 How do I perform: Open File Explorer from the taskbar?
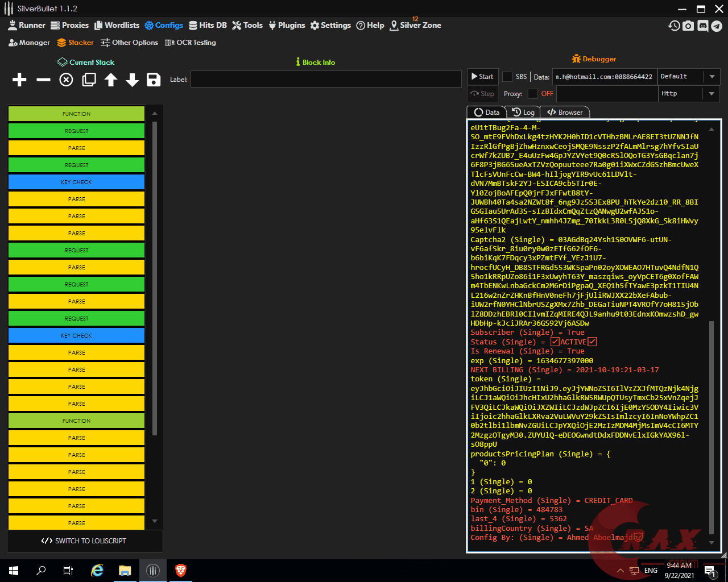click(x=125, y=571)
